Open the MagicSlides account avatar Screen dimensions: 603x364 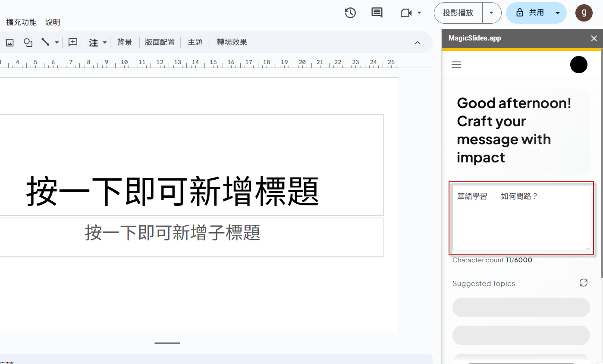578,65
